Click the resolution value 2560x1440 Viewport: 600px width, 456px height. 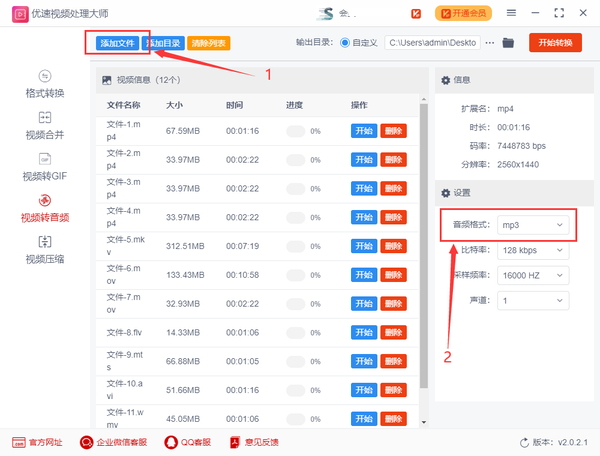518,164
